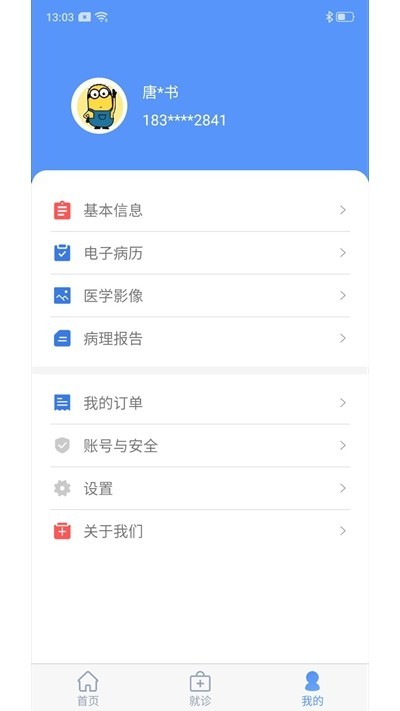Open the 账号与安全 entry

pos(200,446)
